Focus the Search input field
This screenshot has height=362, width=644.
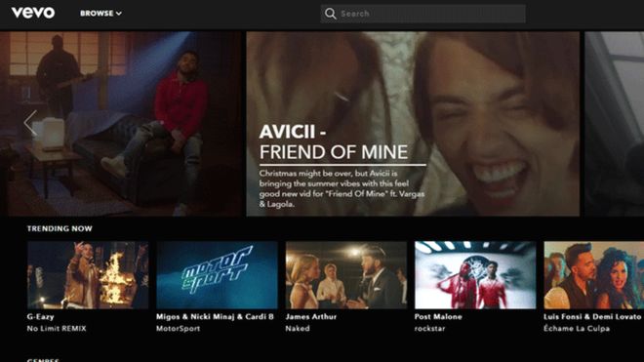click(x=423, y=14)
